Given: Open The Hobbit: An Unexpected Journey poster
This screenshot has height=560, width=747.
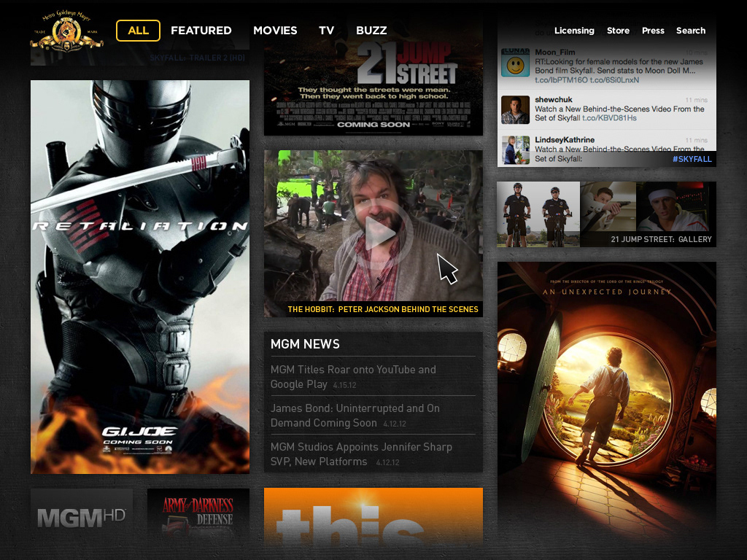Looking at the screenshot, I should (x=606, y=400).
